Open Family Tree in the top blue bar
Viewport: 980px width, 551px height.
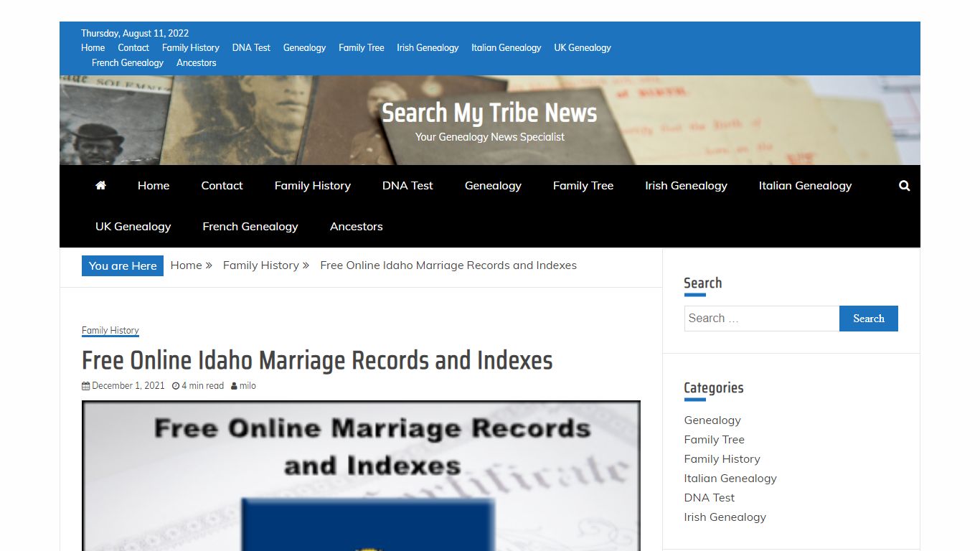click(x=362, y=47)
